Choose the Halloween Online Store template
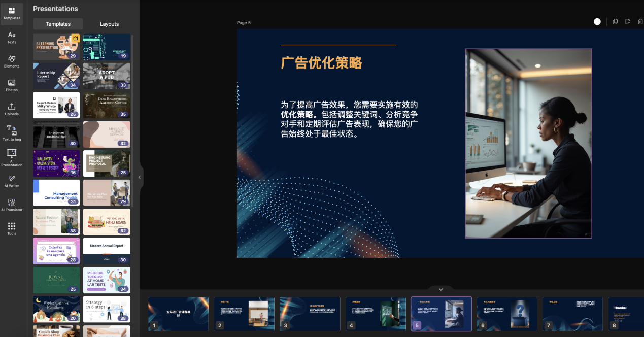Viewport: 644px width, 337px height. click(56, 163)
